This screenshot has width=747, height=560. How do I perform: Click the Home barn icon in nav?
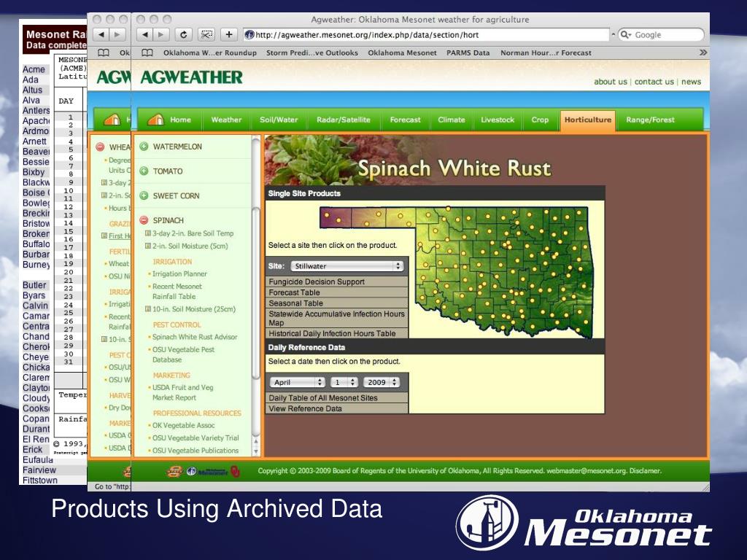point(156,119)
